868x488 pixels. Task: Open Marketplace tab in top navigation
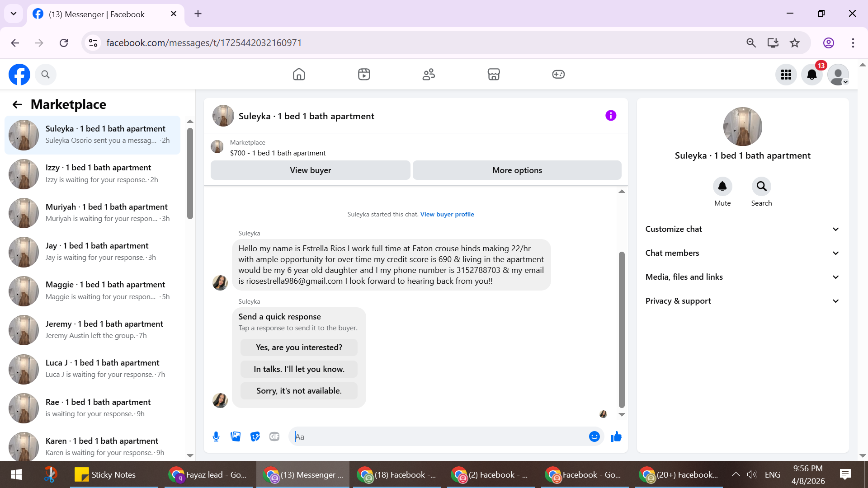pos(494,75)
